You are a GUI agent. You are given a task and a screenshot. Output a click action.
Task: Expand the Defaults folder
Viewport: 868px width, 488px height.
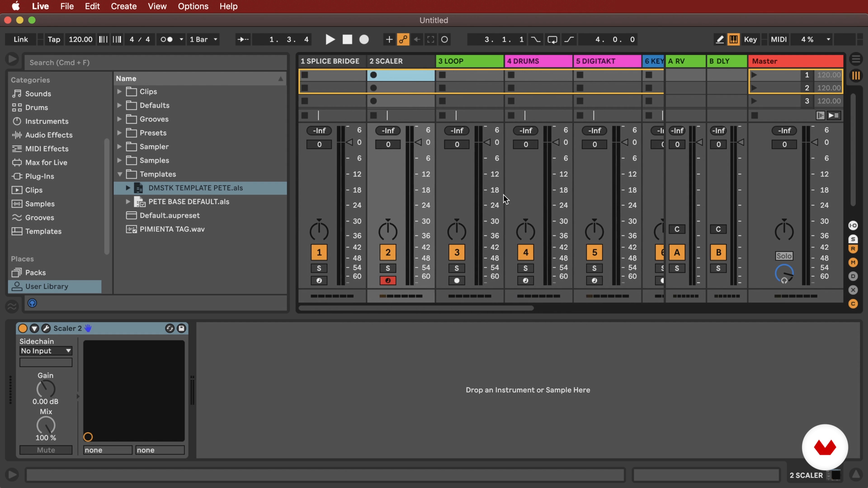119,106
